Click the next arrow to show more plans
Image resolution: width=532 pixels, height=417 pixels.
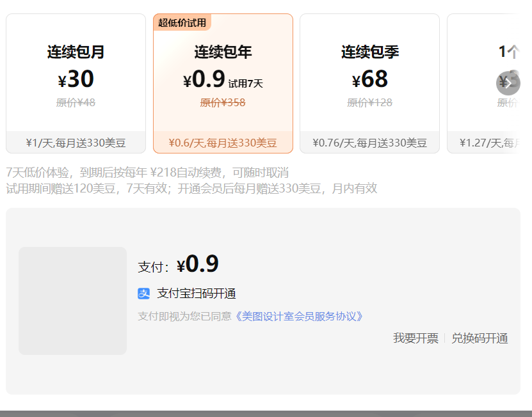pos(508,83)
